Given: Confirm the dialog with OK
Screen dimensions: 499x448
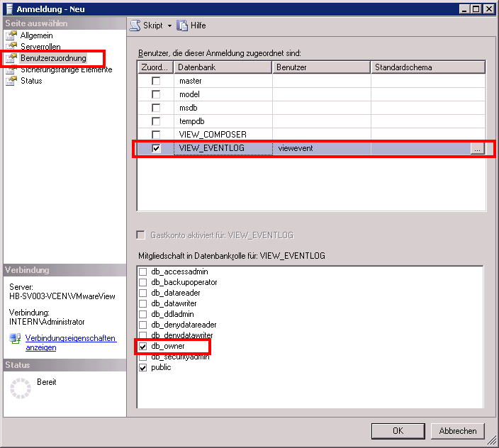Looking at the screenshot, I should [398, 430].
